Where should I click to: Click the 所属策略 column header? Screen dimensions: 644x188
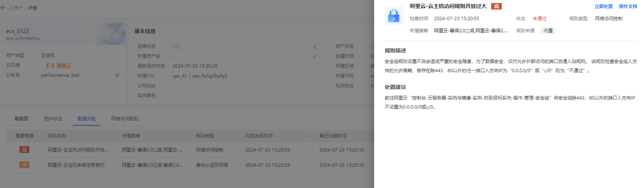coord(131,136)
